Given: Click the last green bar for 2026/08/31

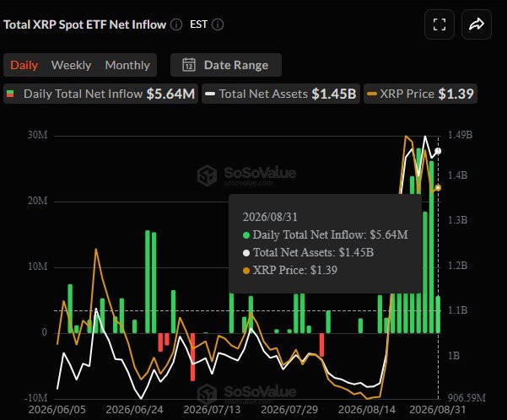Looking at the screenshot, I should click(x=438, y=315).
